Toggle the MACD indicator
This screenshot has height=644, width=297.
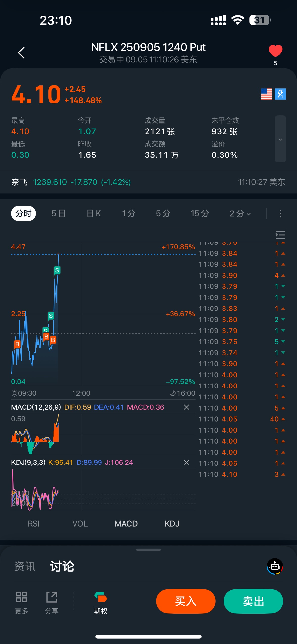[126, 523]
